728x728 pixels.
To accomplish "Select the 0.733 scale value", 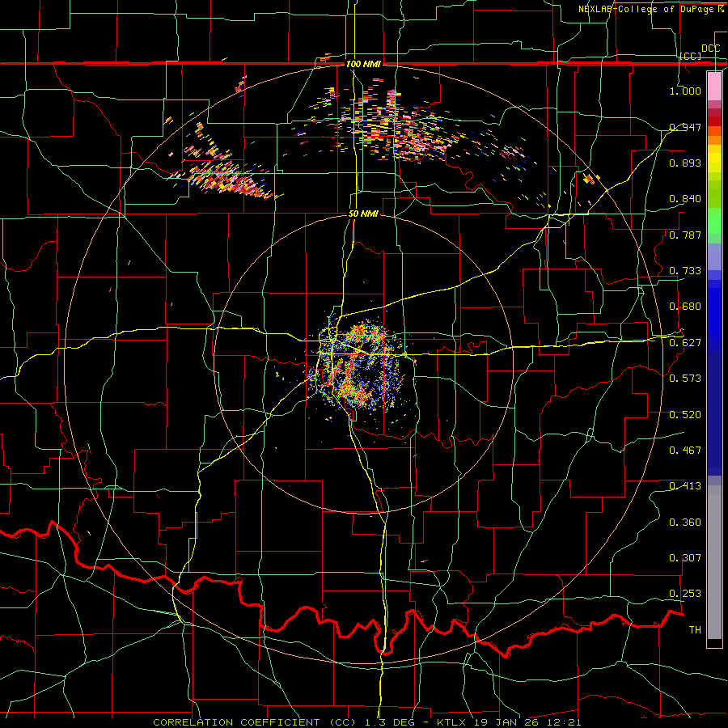I will [685, 270].
